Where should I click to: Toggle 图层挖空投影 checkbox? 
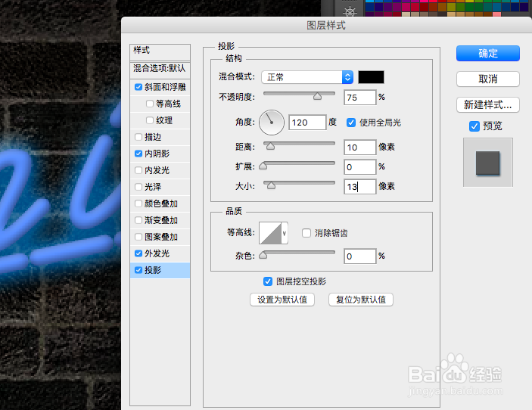pos(268,281)
